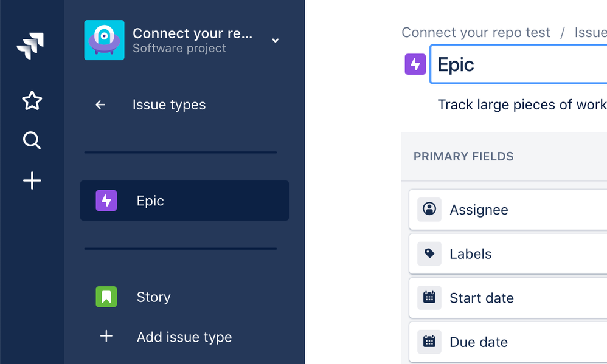Click the Jira logo icon
The height and width of the screenshot is (364, 607).
(30, 47)
